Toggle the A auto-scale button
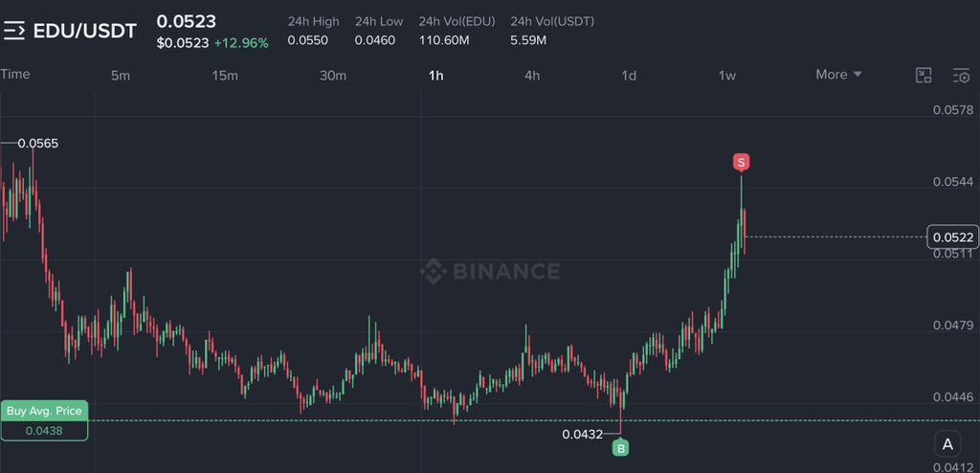Image resolution: width=980 pixels, height=473 pixels. click(947, 444)
